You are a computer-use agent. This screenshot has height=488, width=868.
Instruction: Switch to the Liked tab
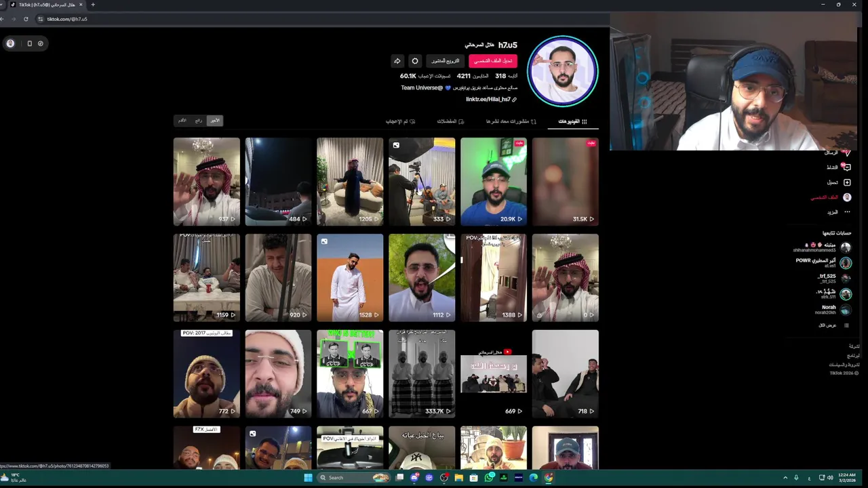tap(400, 121)
